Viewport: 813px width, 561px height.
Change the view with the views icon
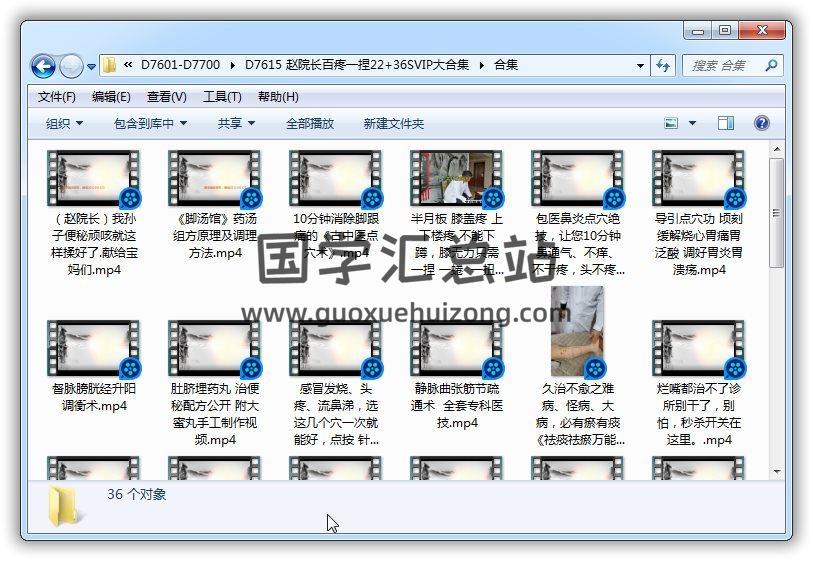(671, 123)
